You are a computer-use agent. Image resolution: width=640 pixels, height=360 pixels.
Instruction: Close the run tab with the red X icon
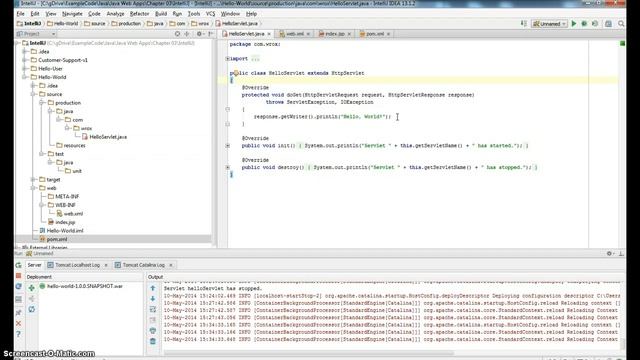18,323
